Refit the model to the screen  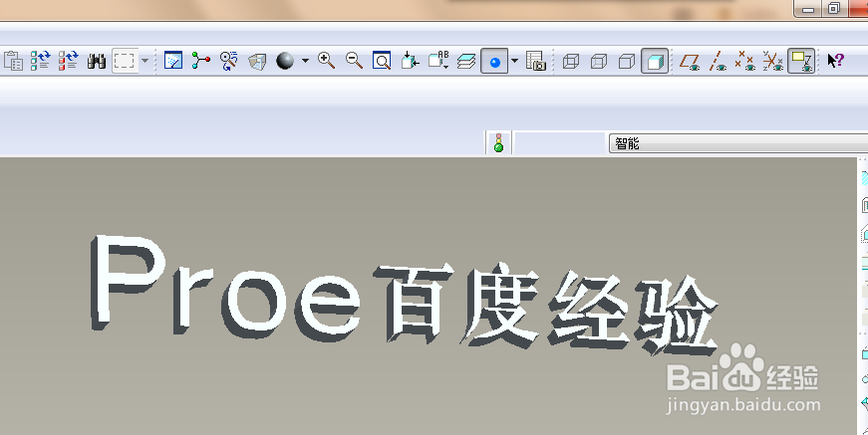382,61
